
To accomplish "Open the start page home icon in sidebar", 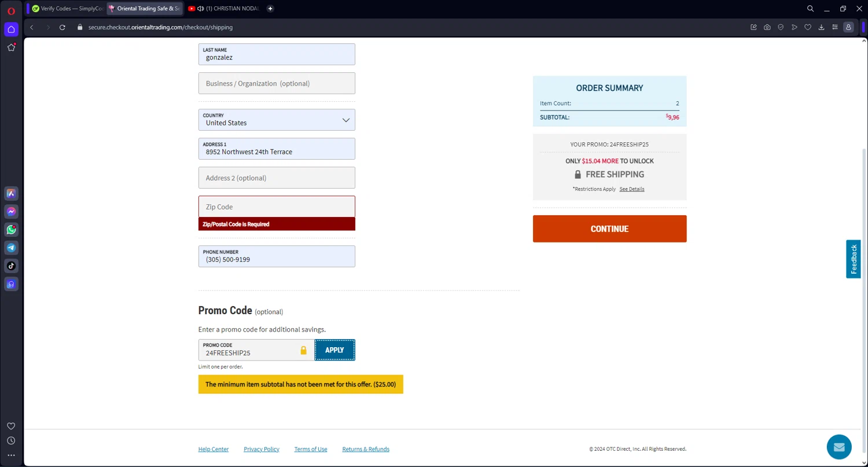I will coord(11,29).
